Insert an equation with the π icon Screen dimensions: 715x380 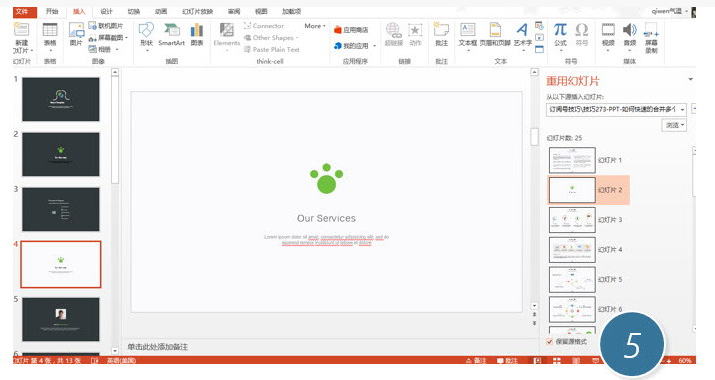[560, 35]
